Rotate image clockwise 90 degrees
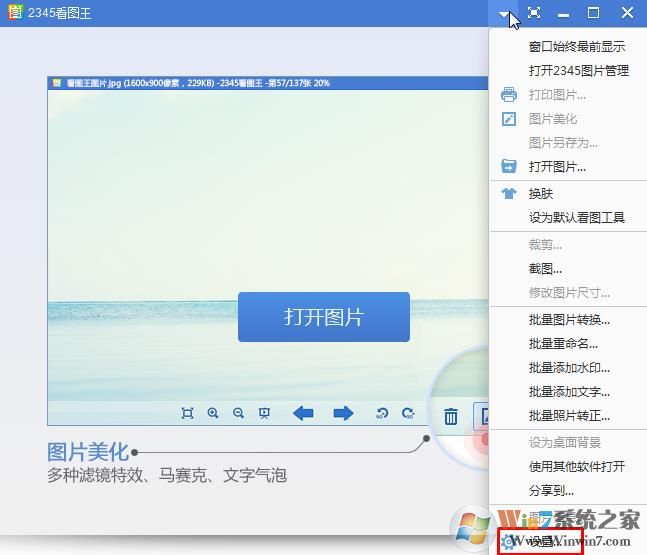The image size is (647, 555). click(x=407, y=413)
